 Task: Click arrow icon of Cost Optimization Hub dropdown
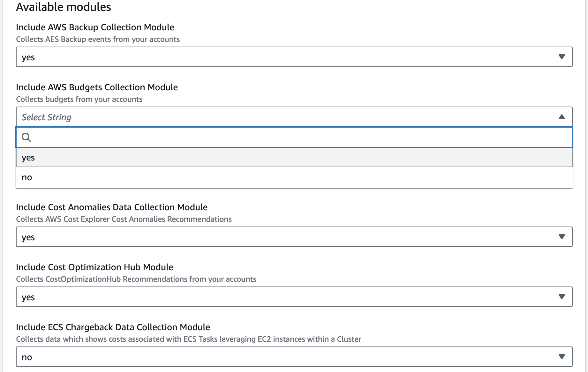562,297
